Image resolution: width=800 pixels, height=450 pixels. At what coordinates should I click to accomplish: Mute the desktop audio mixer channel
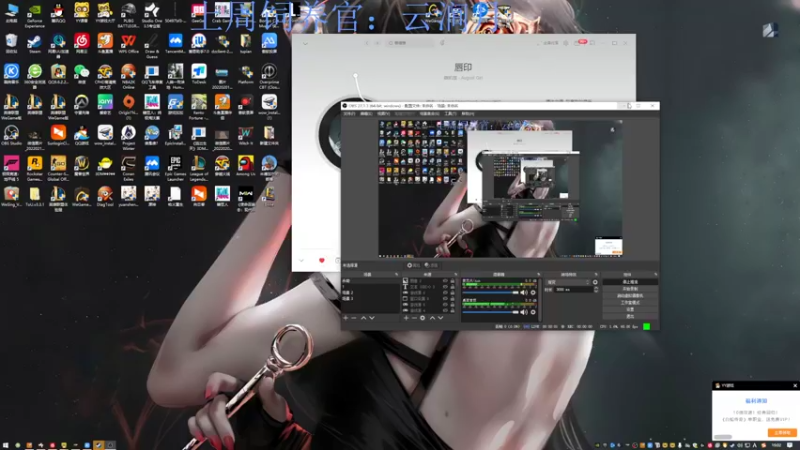click(523, 312)
